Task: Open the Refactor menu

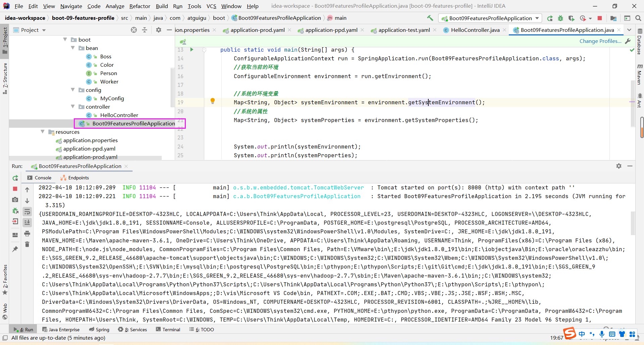Action: tap(140, 6)
